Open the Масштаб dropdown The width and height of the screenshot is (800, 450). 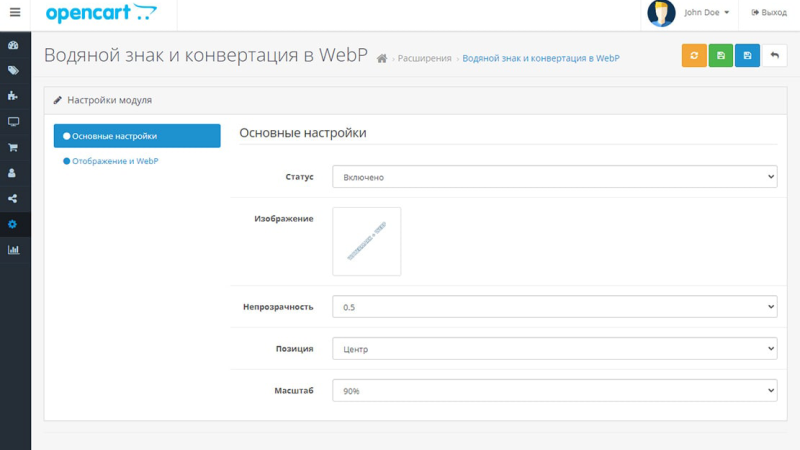point(555,391)
